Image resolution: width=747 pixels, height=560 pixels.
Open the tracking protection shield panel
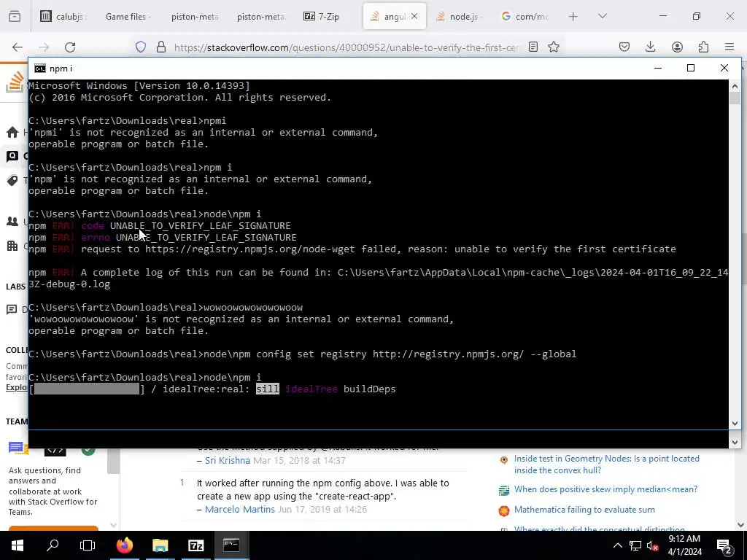pos(141,47)
